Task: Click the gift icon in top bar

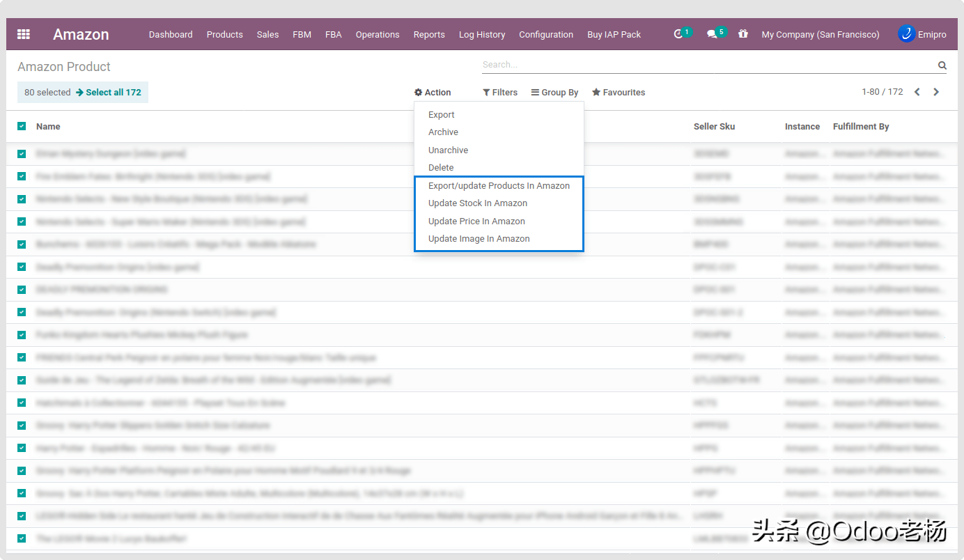Action: tap(743, 34)
